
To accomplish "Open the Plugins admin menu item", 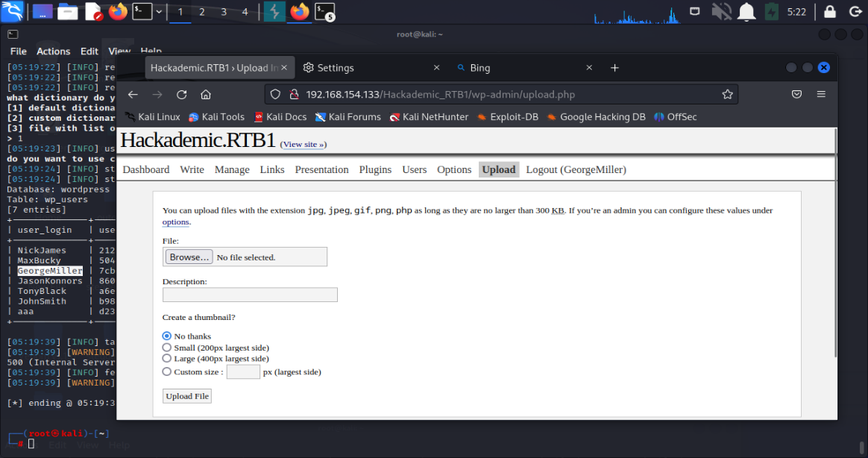I will [375, 169].
